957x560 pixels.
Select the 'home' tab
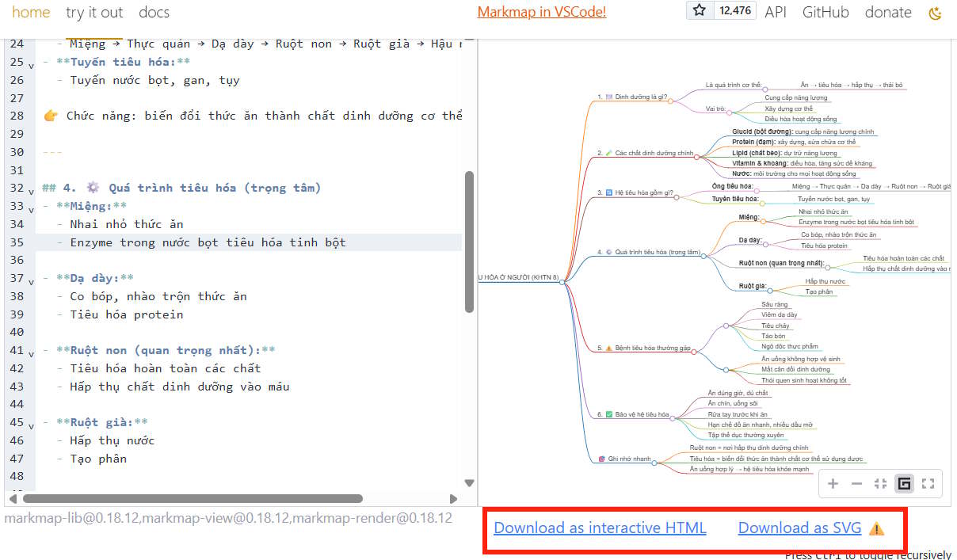(31, 13)
